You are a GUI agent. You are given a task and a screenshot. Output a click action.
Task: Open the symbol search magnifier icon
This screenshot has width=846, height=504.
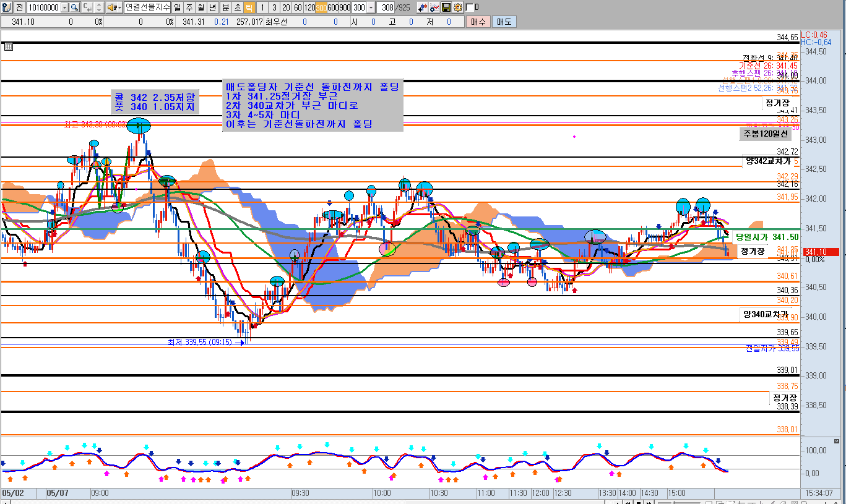(74, 7)
